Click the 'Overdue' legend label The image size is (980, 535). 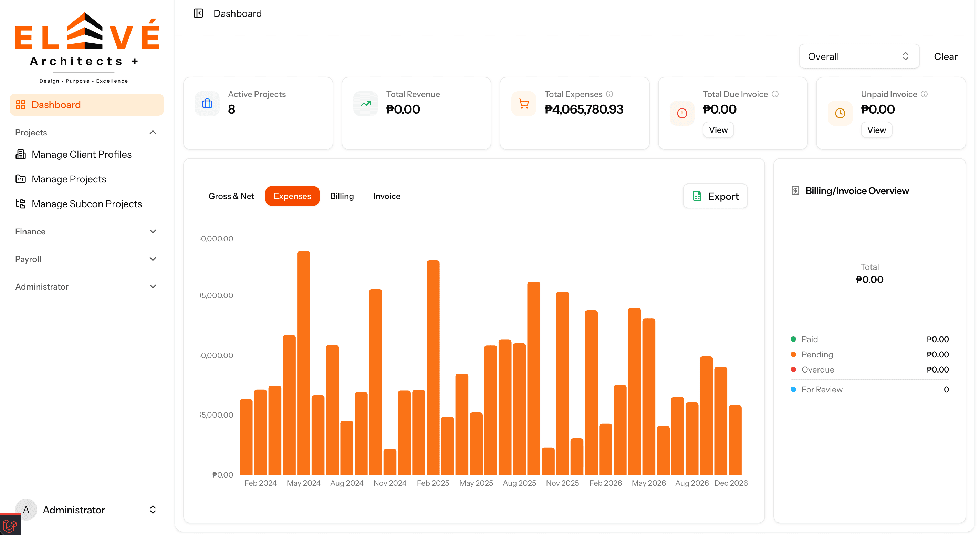click(x=817, y=370)
